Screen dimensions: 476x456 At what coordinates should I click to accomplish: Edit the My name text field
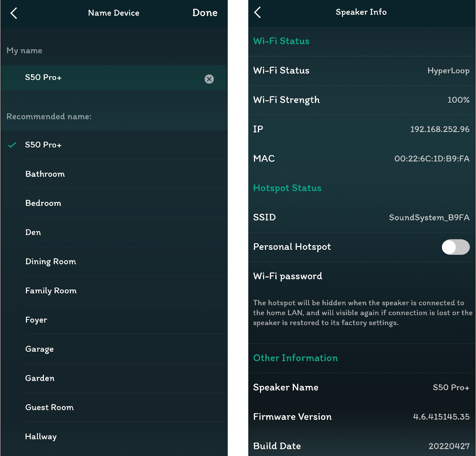[113, 78]
